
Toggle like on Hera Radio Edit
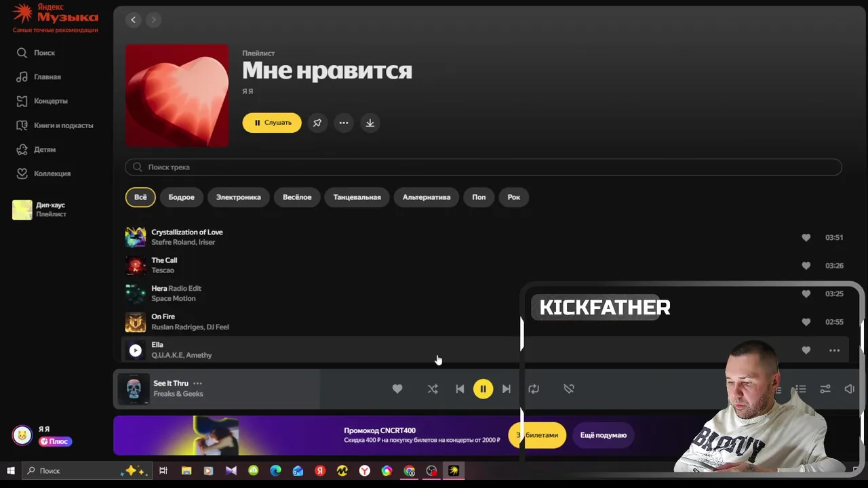coord(806,294)
